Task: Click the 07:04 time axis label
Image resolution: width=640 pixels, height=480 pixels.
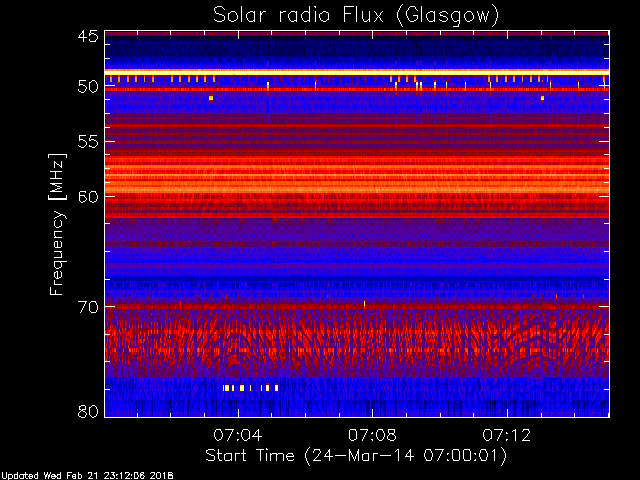Action: tap(238, 435)
